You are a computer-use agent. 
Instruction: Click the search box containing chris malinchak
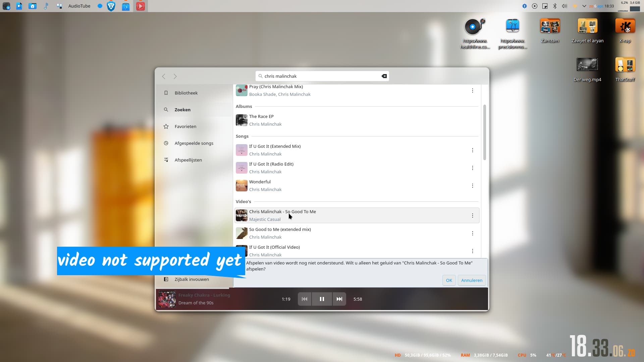tap(322, 76)
